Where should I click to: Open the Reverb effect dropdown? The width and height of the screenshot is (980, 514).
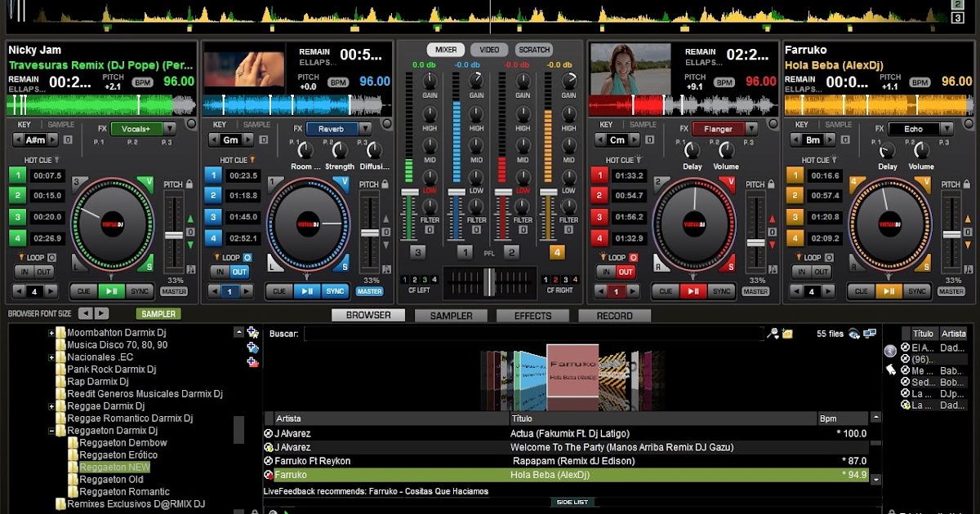click(x=364, y=129)
